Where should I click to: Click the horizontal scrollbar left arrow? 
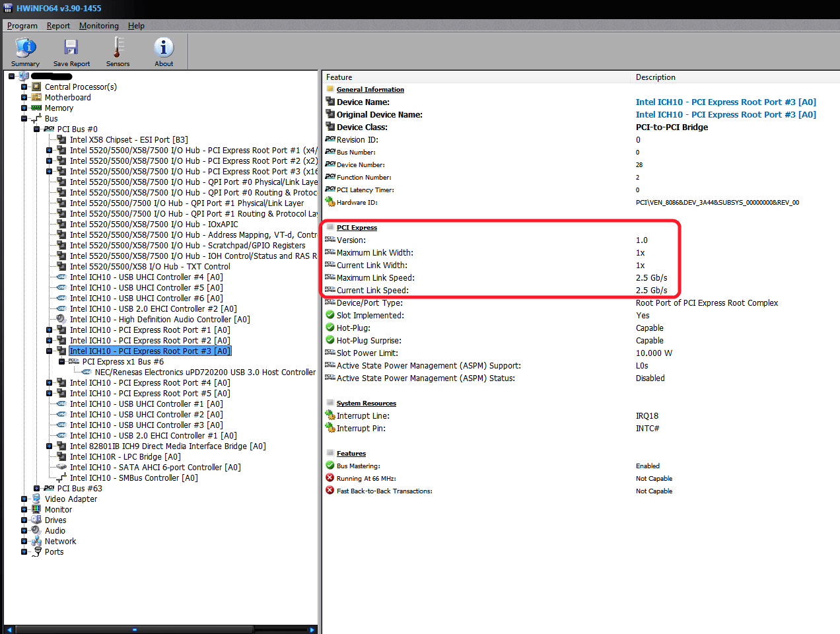[9, 629]
